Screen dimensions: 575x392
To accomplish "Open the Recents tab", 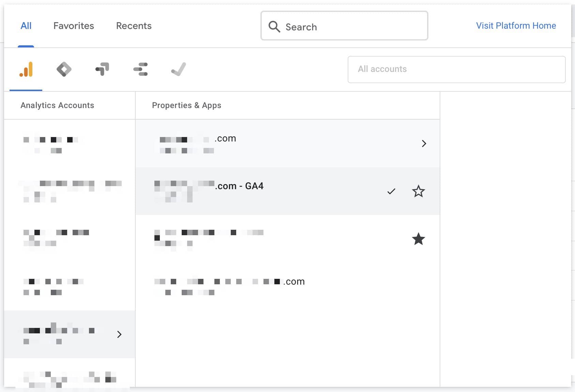I will 134,26.
